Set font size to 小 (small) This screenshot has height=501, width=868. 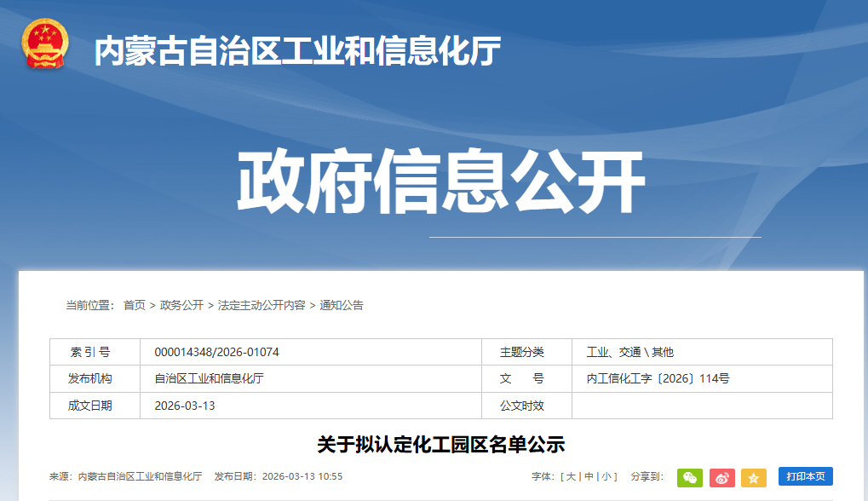pos(607,477)
